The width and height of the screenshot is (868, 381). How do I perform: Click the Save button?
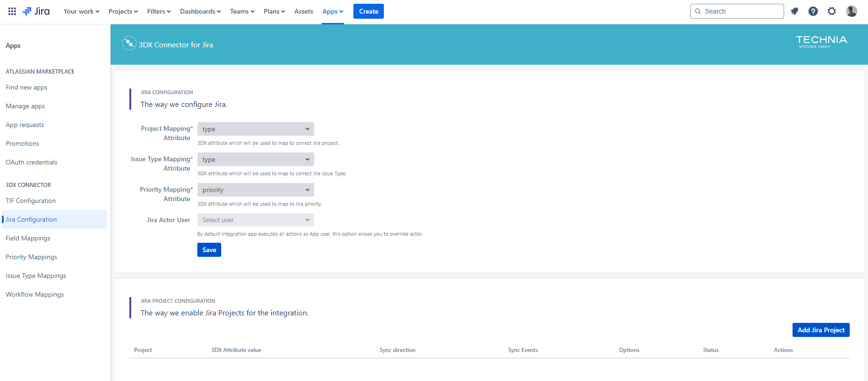pyautogui.click(x=209, y=250)
